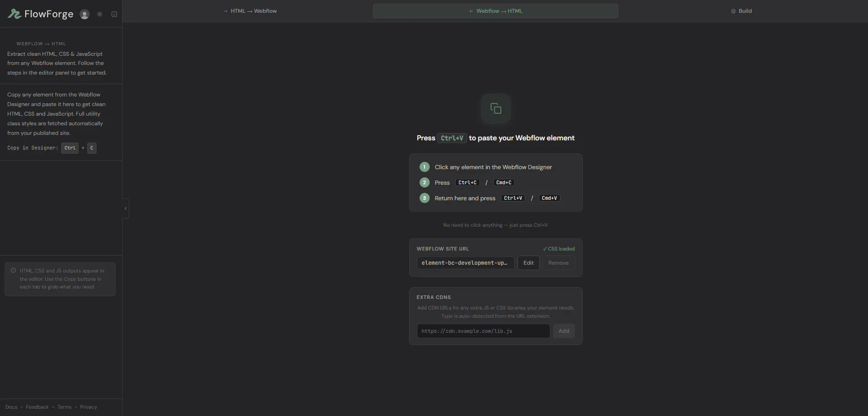Collapse the sidebar with the chevron handle

[x=126, y=208]
